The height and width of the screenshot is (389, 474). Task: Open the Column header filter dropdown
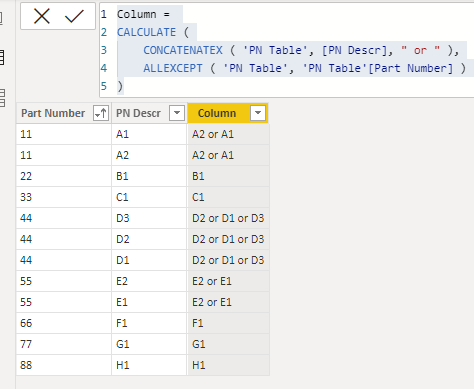258,113
